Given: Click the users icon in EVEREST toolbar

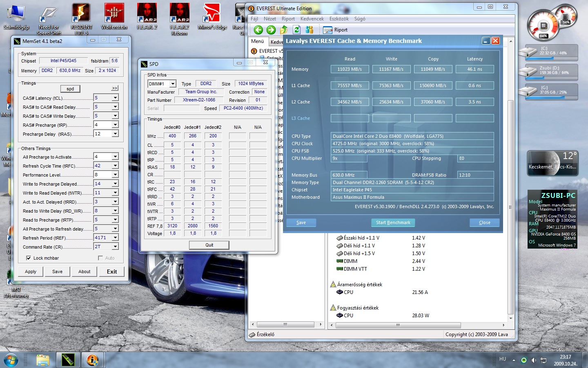Looking at the screenshot, I should [x=309, y=30].
